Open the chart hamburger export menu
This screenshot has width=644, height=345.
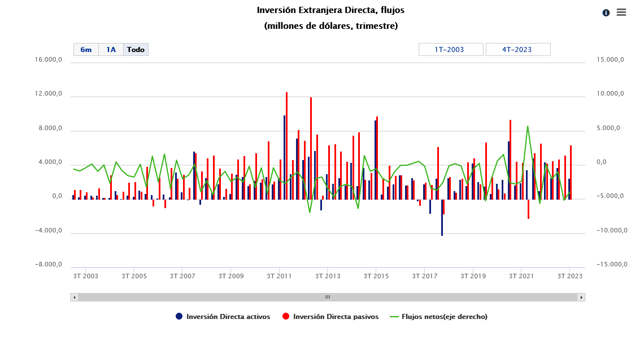pyautogui.click(x=621, y=12)
